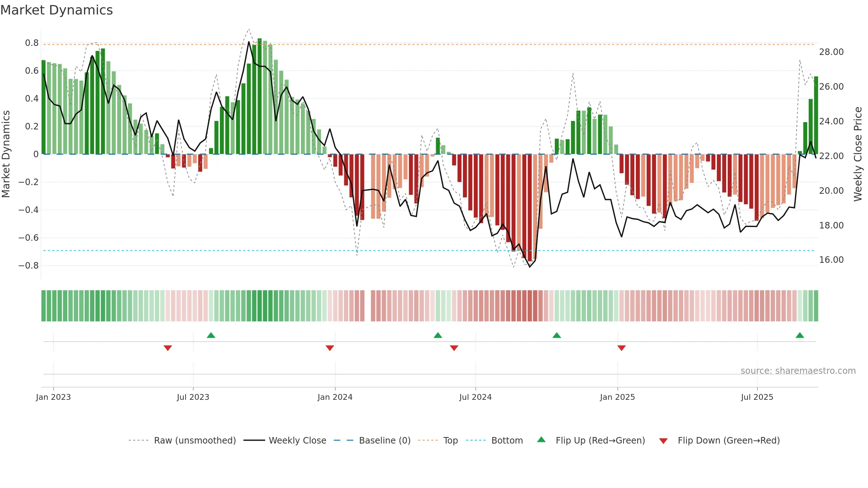
Task: Click the vertical Market Dynamics axis title
Action: (6, 154)
